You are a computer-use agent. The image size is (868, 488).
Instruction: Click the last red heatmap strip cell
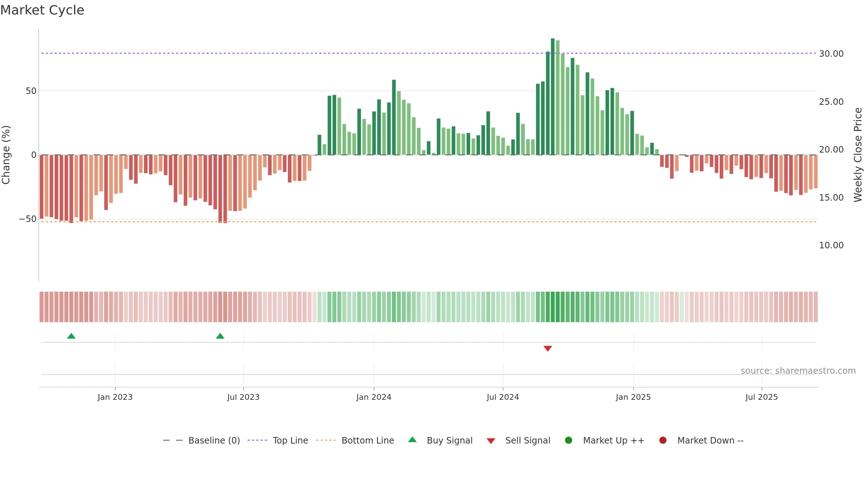(x=816, y=307)
